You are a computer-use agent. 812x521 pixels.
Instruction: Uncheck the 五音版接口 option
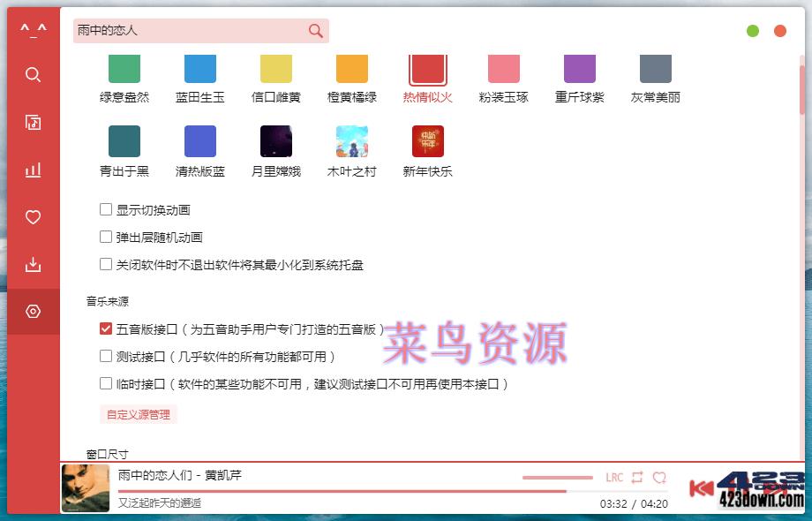(x=106, y=328)
